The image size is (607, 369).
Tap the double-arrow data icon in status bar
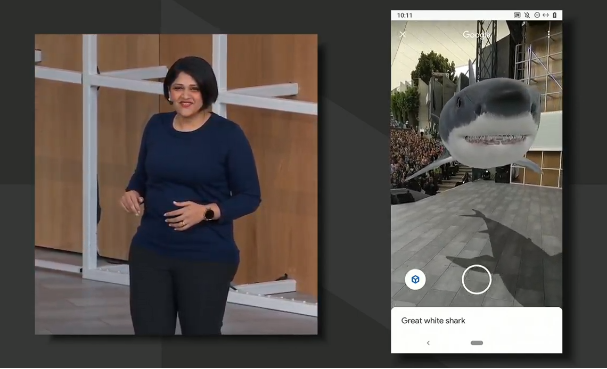(545, 15)
